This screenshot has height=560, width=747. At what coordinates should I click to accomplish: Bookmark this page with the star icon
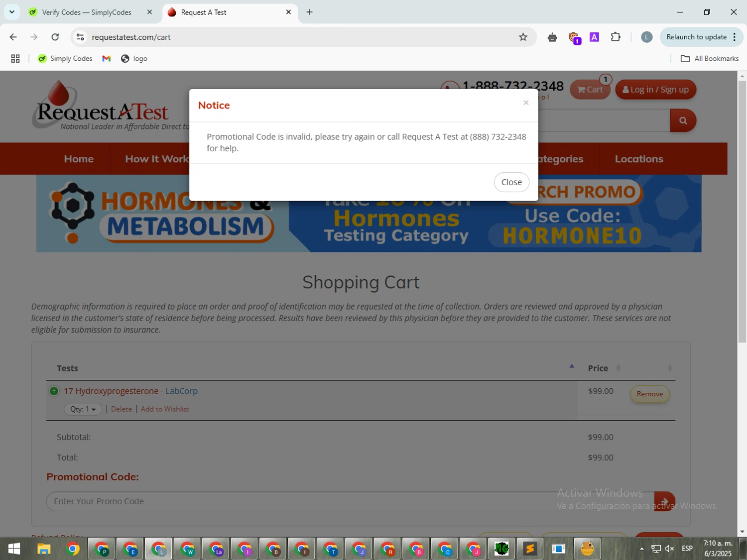[x=523, y=37]
